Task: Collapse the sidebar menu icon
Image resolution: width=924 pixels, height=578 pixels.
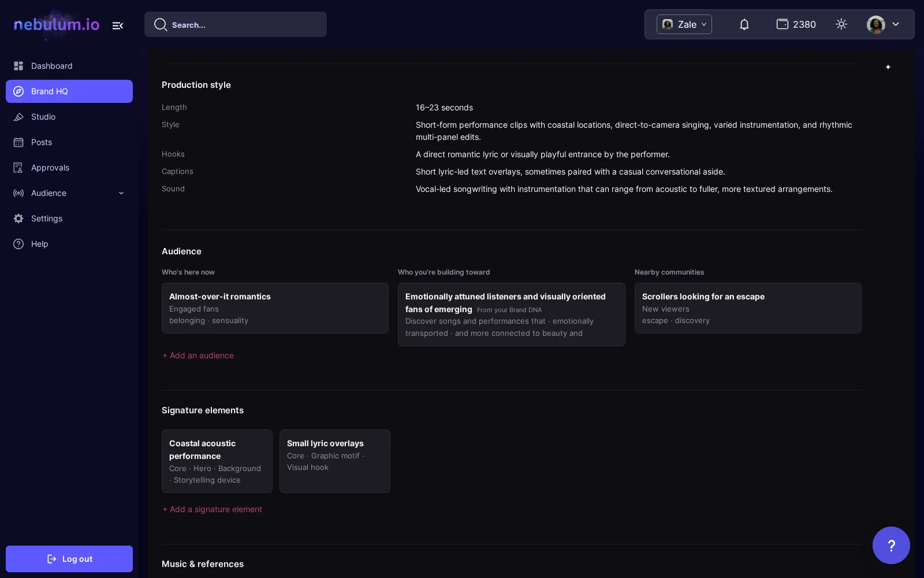Action: 118,25
